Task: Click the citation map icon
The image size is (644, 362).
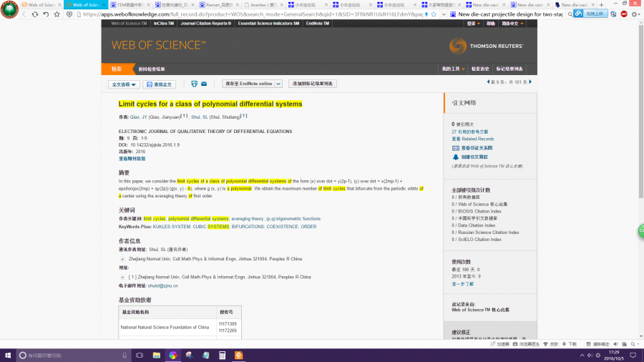Action: point(456,148)
